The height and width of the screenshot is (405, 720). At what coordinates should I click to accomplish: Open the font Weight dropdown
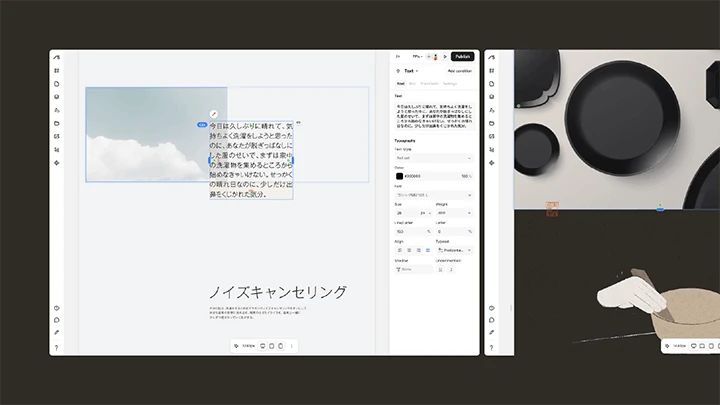(x=454, y=213)
